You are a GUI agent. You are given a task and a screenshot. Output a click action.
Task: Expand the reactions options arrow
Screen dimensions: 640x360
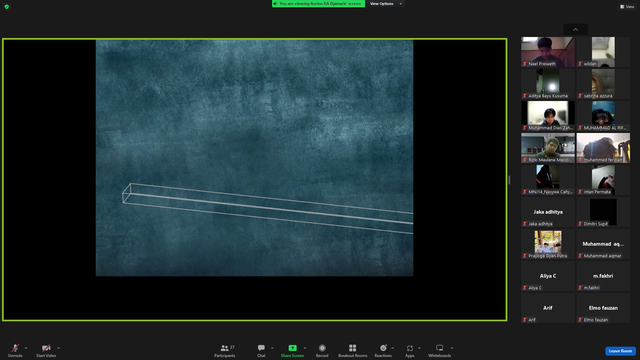pyautogui.click(x=393, y=348)
